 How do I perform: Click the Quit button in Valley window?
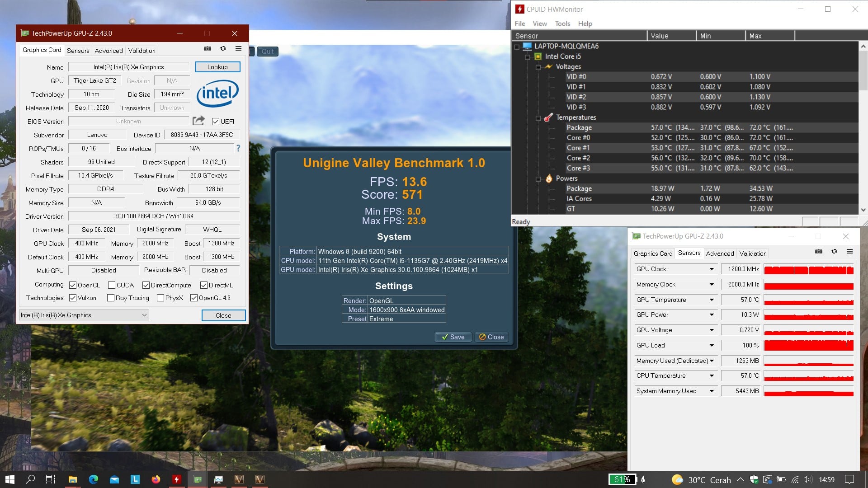click(x=268, y=51)
